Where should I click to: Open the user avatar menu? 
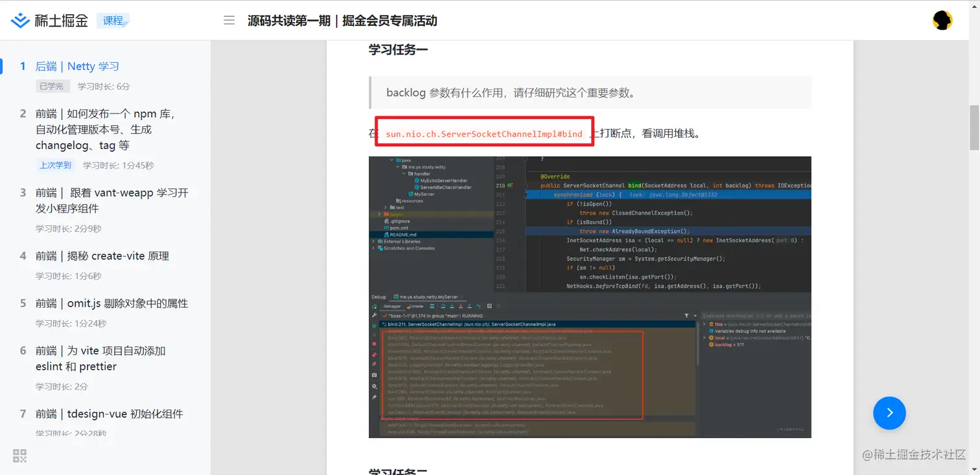coord(942,20)
